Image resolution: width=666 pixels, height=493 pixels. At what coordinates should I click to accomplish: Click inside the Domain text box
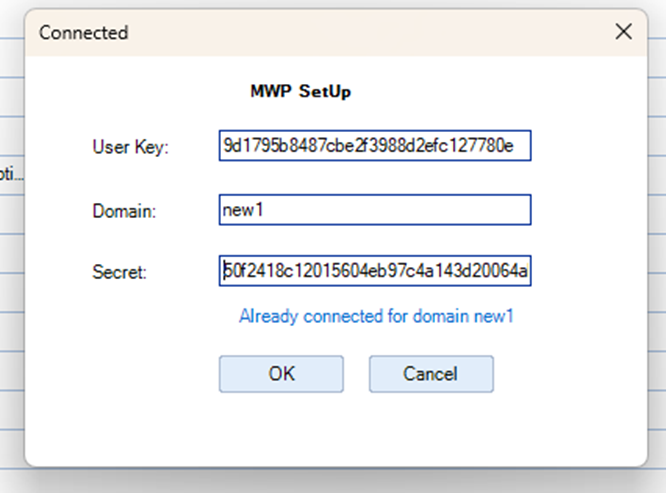tap(374, 210)
